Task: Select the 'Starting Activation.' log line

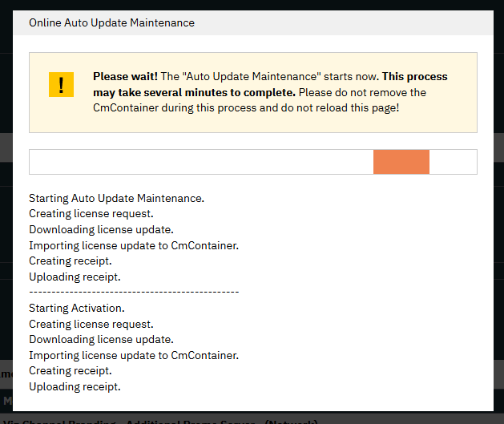Action: point(77,309)
